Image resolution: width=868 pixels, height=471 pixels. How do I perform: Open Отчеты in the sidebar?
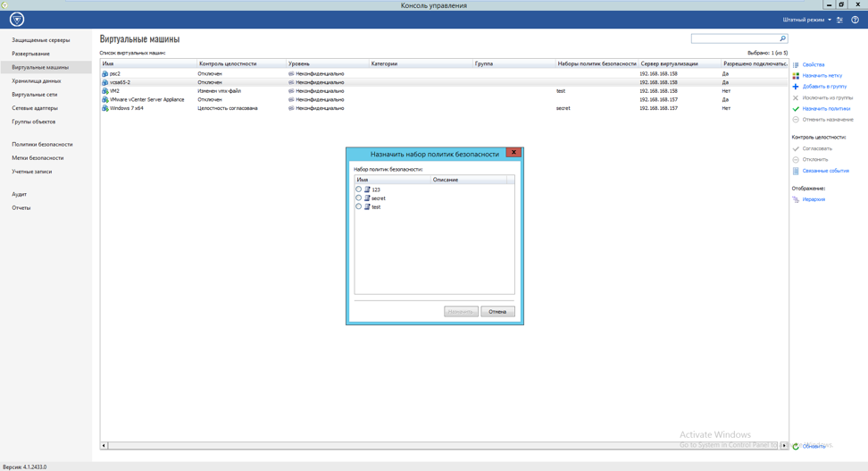(21, 207)
